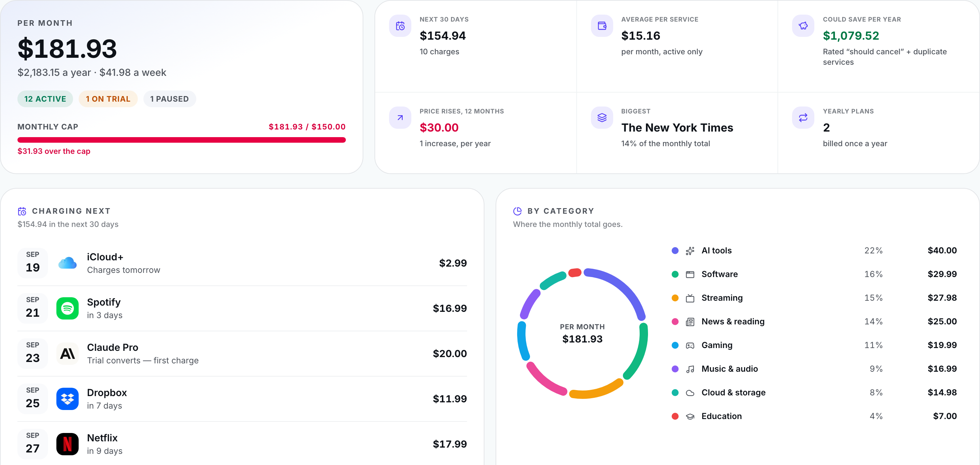Select the Claude Pro logo
This screenshot has height=465, width=980.
tap(67, 354)
